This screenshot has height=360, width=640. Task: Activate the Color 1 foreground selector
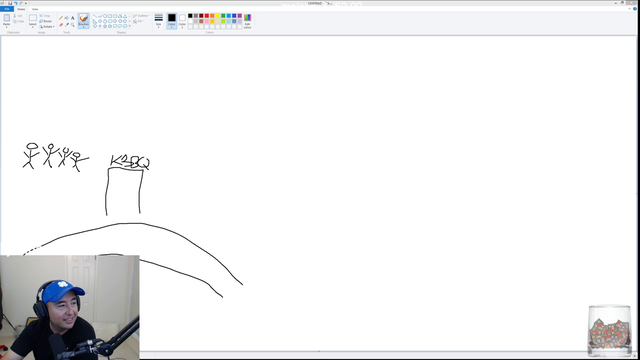pyautogui.click(x=171, y=21)
